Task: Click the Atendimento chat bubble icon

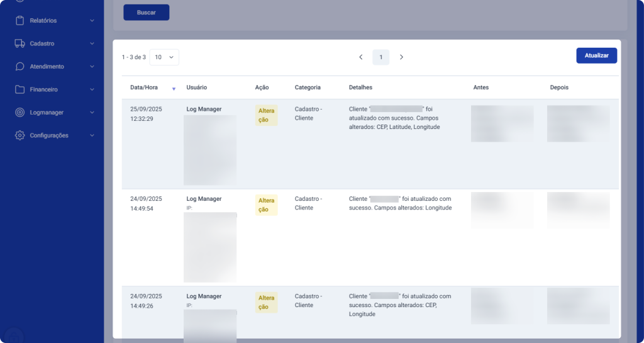Action: 19,67
